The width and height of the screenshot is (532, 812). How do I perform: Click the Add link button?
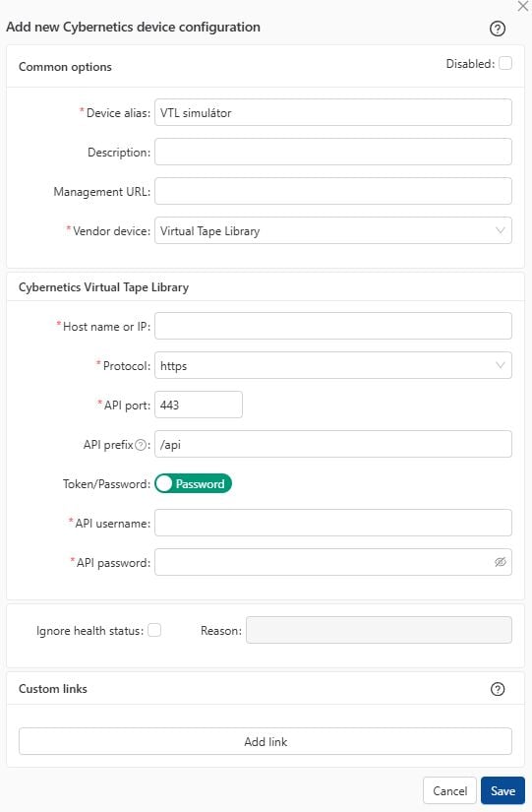coord(266,741)
